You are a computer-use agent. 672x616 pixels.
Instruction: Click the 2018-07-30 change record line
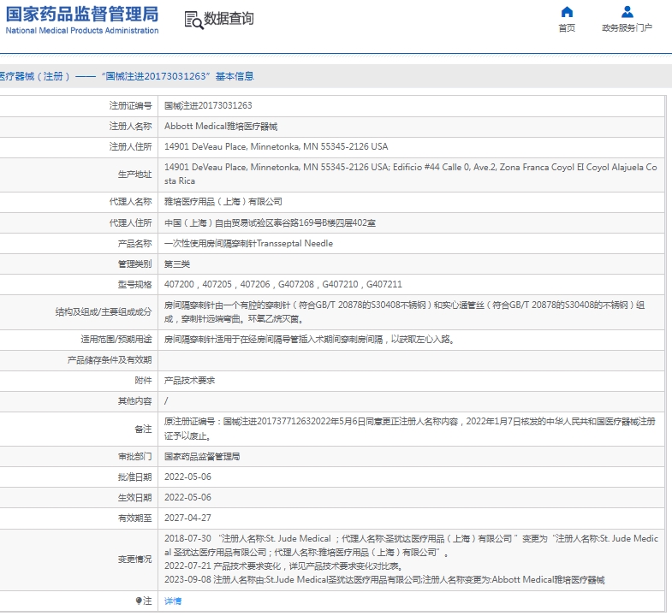(411, 545)
